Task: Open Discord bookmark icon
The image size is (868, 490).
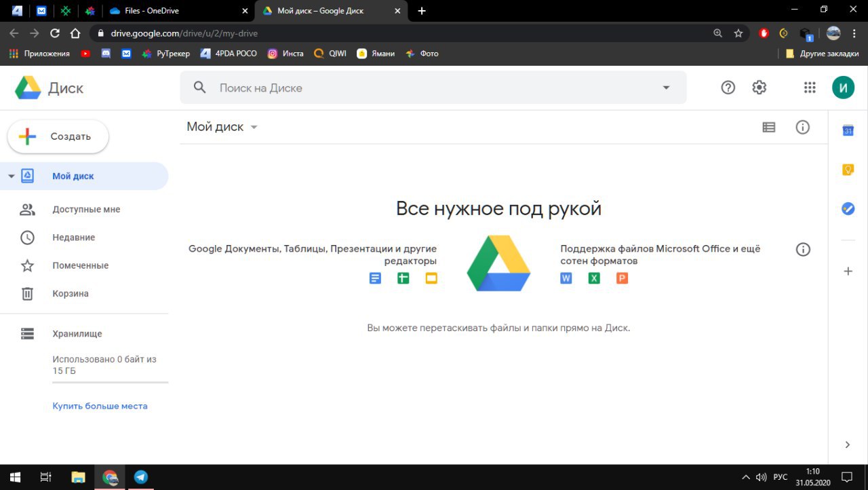Action: 106,54
